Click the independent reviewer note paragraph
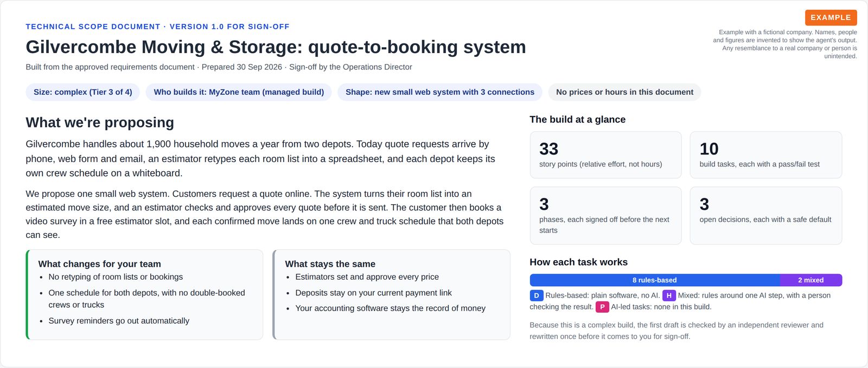Screen dimensions: 868x368 [676, 331]
